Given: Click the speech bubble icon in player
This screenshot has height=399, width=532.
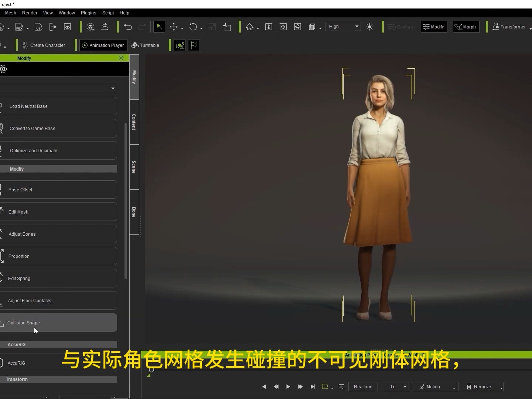Looking at the screenshot, I should [342, 387].
